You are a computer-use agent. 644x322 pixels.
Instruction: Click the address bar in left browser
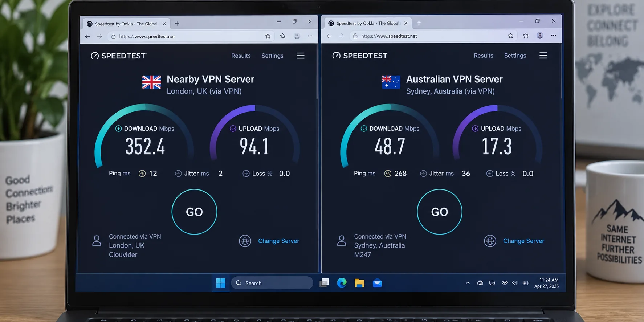coord(191,36)
